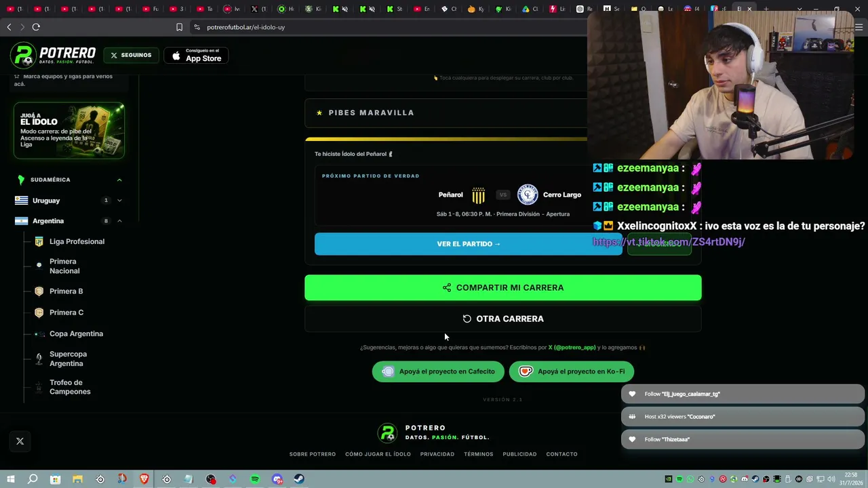Collapse the Argentina leagues list
The height and width of the screenshot is (488, 868).
point(119,221)
